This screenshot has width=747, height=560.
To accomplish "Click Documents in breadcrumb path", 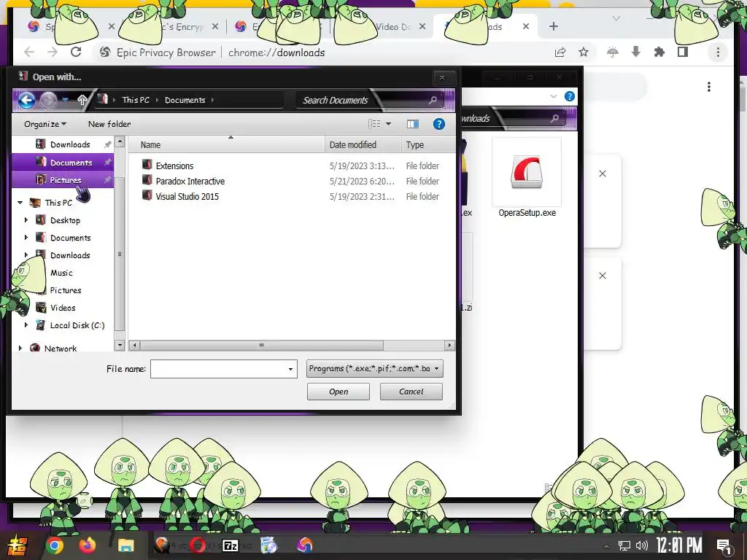I will pos(185,100).
